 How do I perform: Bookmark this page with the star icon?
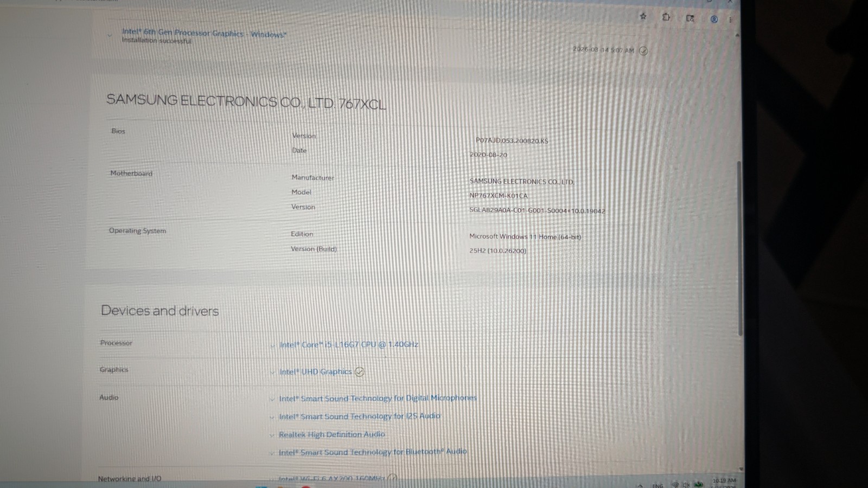pyautogui.click(x=643, y=16)
